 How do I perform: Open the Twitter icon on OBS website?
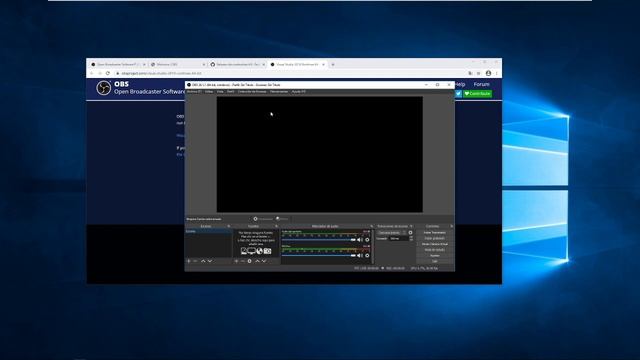(x=458, y=93)
